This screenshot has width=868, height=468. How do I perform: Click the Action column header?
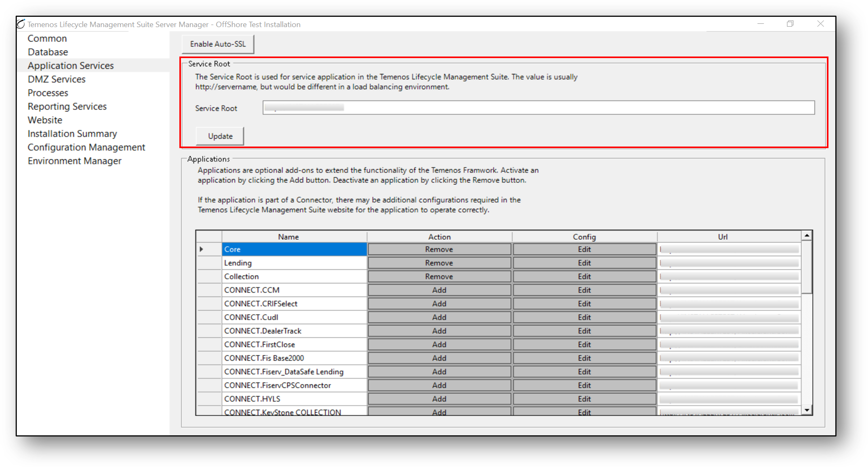[x=439, y=237]
